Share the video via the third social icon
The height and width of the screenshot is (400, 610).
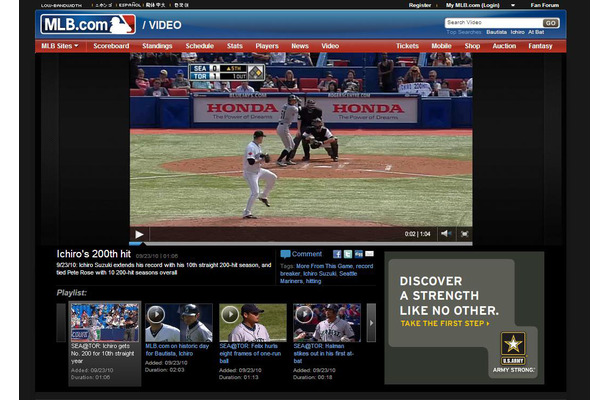(359, 254)
